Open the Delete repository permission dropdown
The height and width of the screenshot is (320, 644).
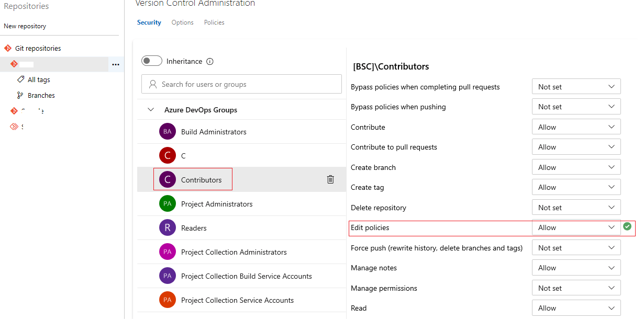pyautogui.click(x=576, y=208)
